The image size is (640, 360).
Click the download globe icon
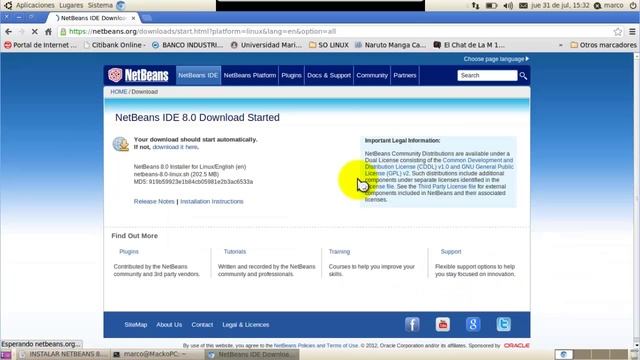click(x=121, y=144)
